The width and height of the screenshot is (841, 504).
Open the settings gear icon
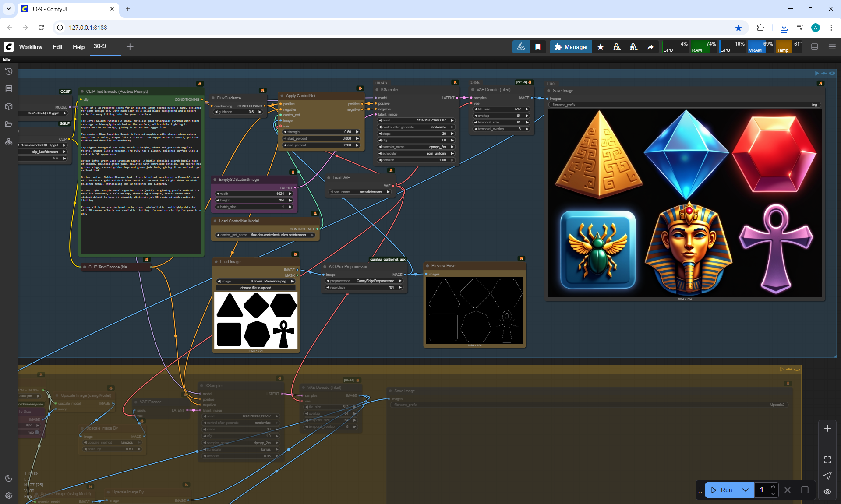click(8, 496)
